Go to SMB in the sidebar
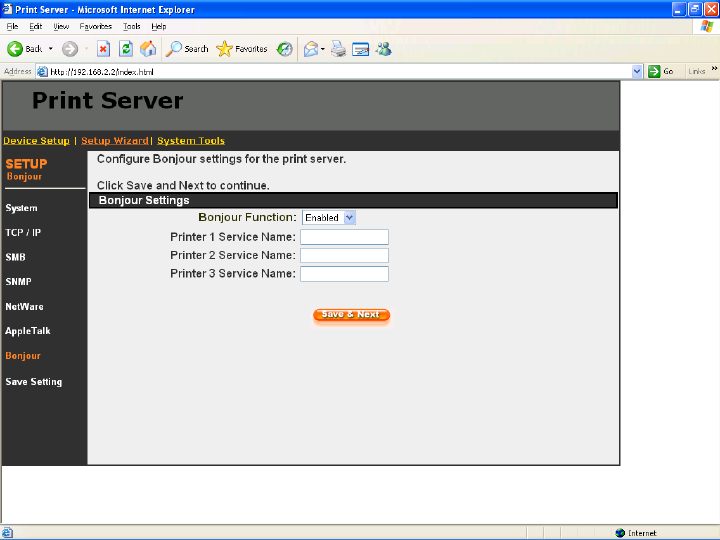The height and width of the screenshot is (540, 720). click(15, 257)
